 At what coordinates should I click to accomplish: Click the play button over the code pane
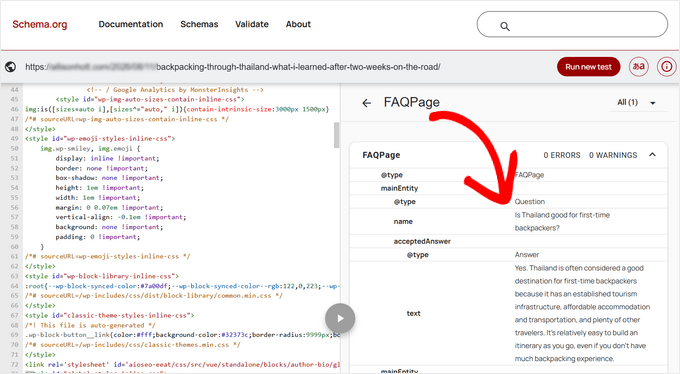pyautogui.click(x=340, y=318)
